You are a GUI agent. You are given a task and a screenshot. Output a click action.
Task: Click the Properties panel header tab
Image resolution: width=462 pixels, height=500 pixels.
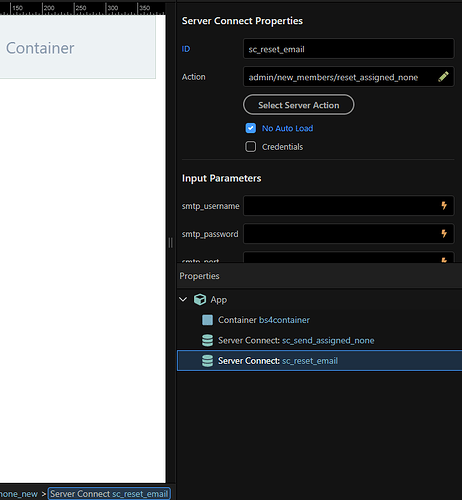(199, 276)
